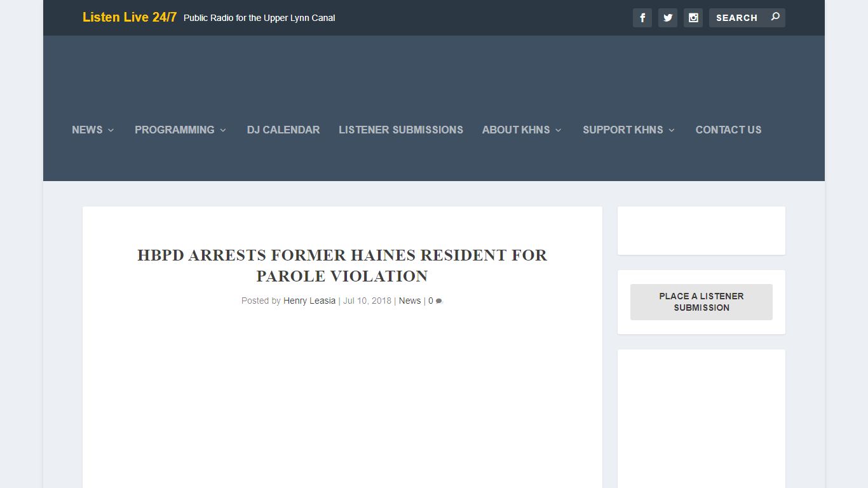The width and height of the screenshot is (868, 488).
Task: Click Place a Listener Submission button
Action: coord(702,302)
